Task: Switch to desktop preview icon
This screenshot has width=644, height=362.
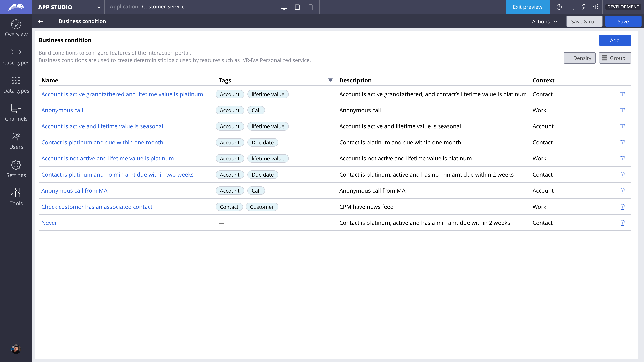Action: tap(284, 7)
